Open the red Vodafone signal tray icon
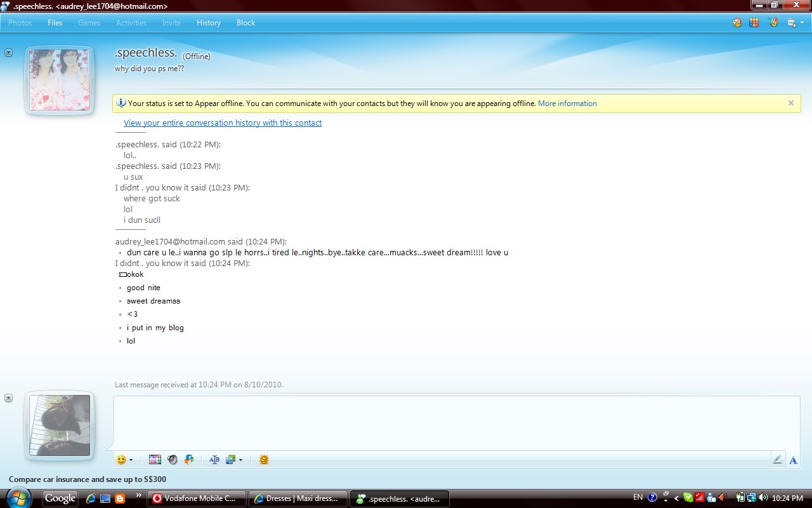This screenshot has width=812, height=508. (700, 498)
